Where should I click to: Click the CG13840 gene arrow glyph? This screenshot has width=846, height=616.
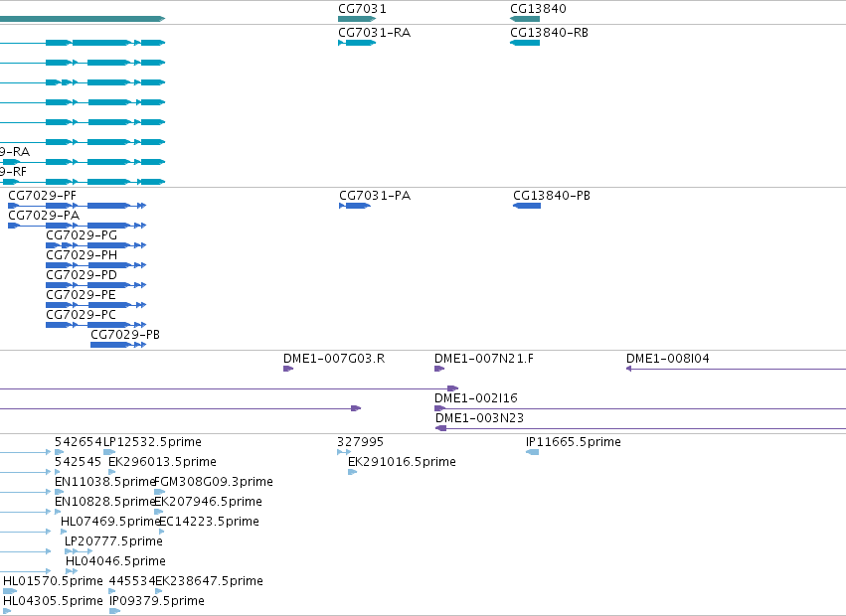coord(525,19)
